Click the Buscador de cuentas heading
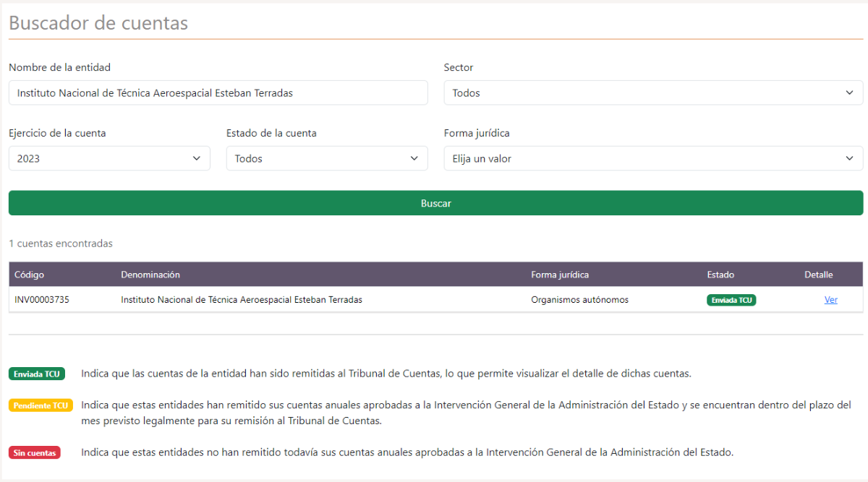 click(x=98, y=23)
